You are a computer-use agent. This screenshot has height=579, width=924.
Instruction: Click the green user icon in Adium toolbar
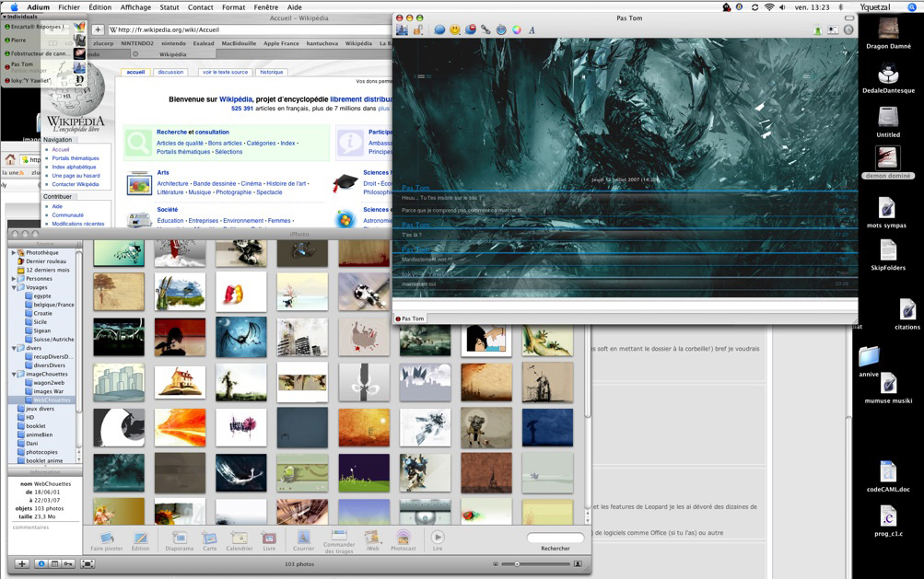pyautogui.click(x=818, y=29)
